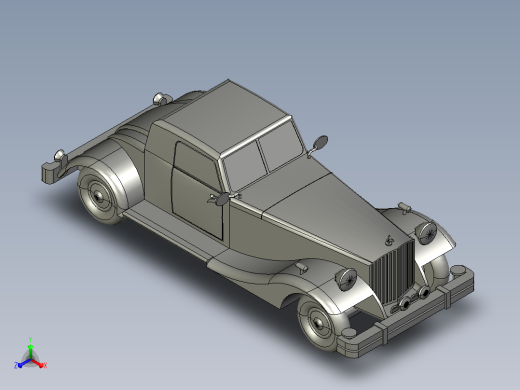Select the rear wheel hubcap
The width and height of the screenshot is (520, 390).
coord(98,197)
